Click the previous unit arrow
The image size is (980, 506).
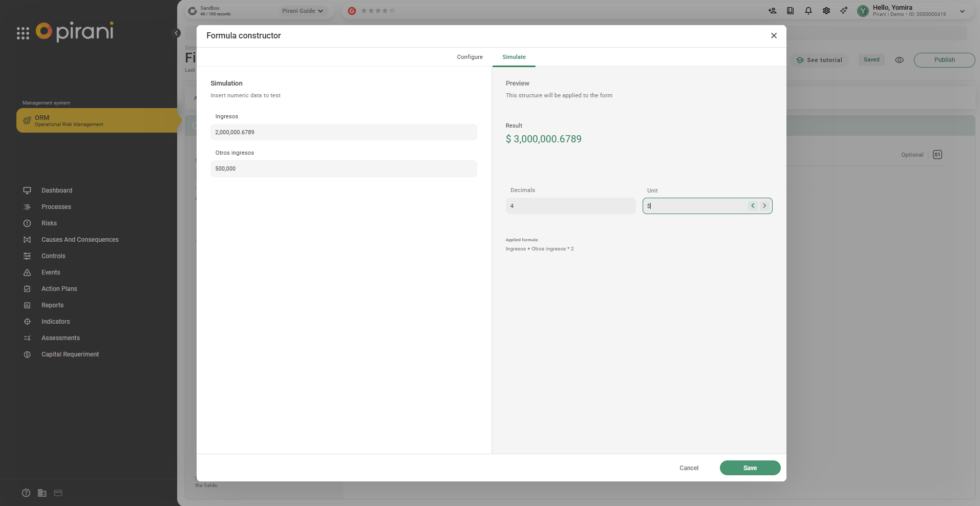(x=753, y=206)
